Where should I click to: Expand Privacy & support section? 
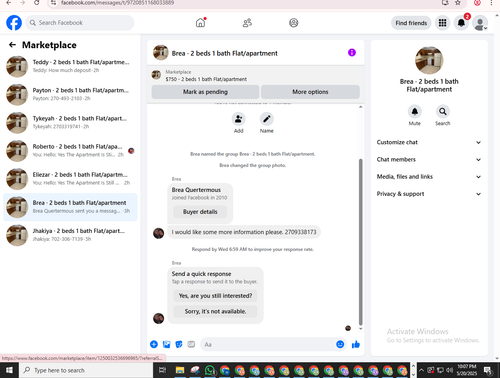429,194
